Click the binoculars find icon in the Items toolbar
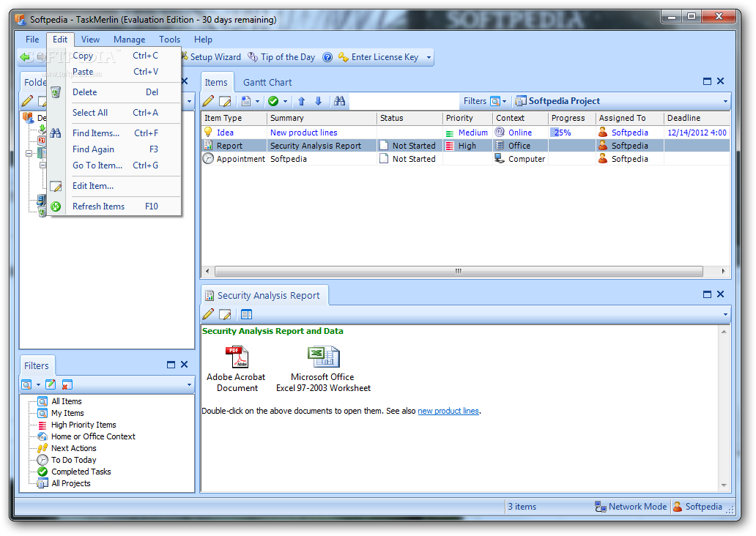 coord(339,101)
